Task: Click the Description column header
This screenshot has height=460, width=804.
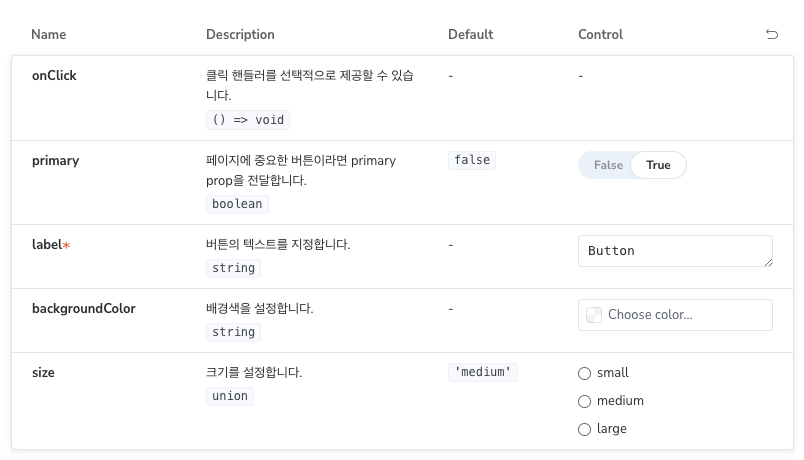Action: pyautogui.click(x=240, y=34)
